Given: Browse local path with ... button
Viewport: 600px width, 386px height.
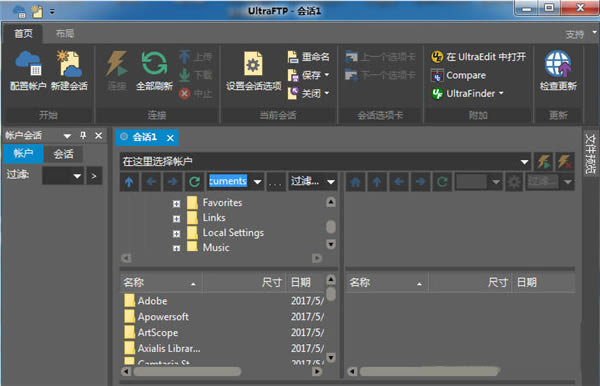Looking at the screenshot, I should pos(276,182).
